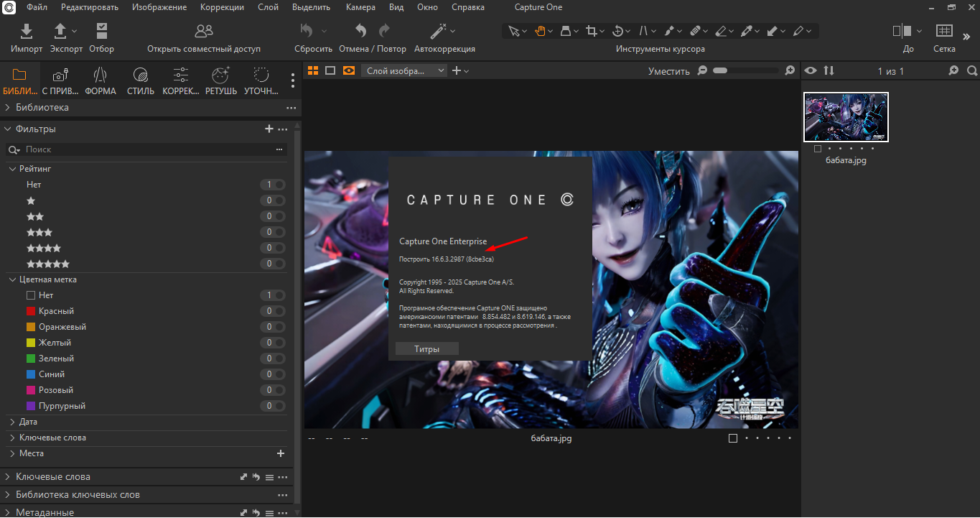The height and width of the screenshot is (518, 980).
Task: Toggle the three-star rating filter switch
Action: pos(273,232)
